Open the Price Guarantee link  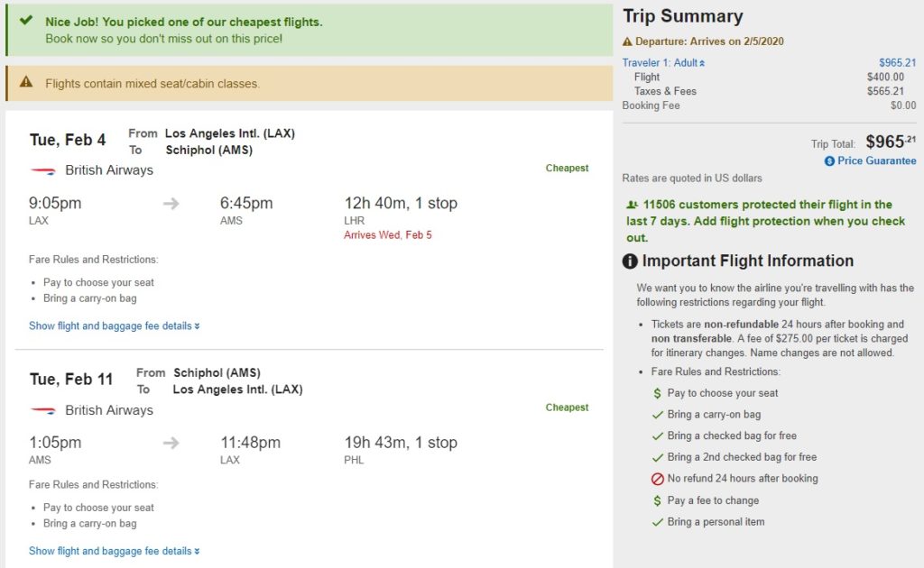click(876, 160)
